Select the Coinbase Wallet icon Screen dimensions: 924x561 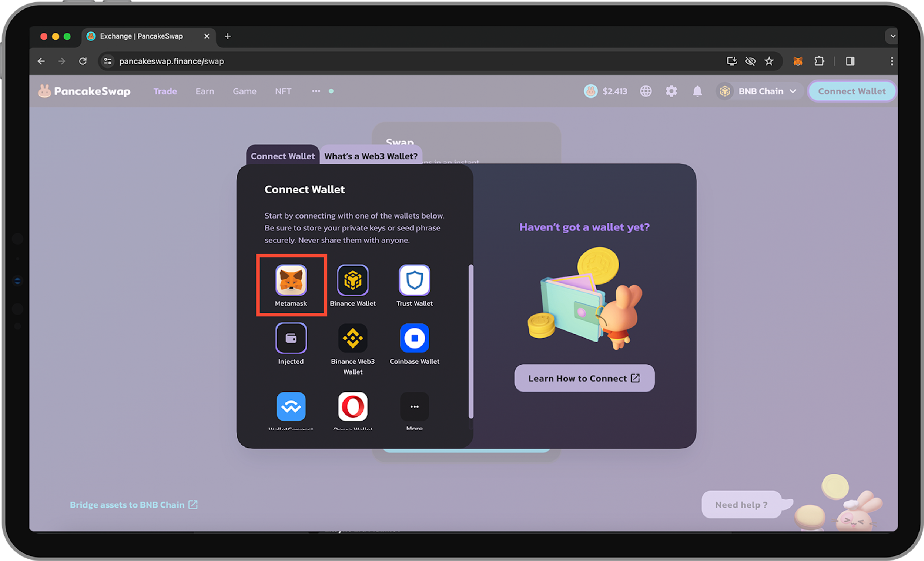pos(415,338)
